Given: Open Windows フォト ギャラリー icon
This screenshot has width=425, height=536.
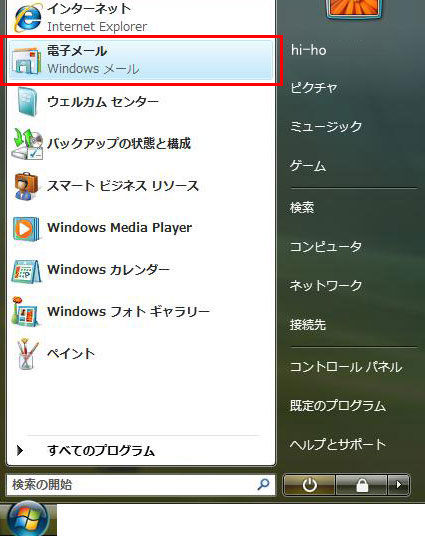Looking at the screenshot, I should tap(25, 311).
